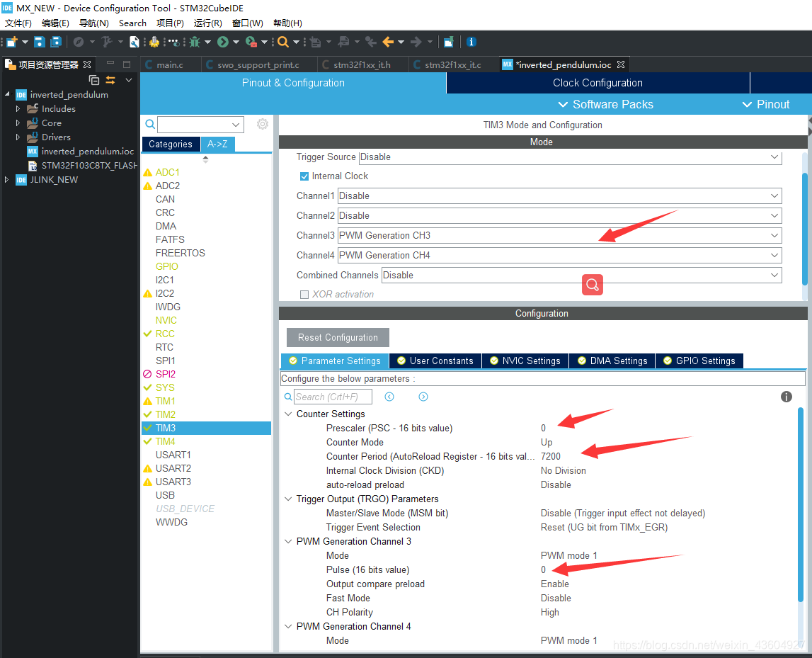Screen dimensions: 812x658
Task: Go to previous parameter search result arrow
Action: [x=389, y=397]
